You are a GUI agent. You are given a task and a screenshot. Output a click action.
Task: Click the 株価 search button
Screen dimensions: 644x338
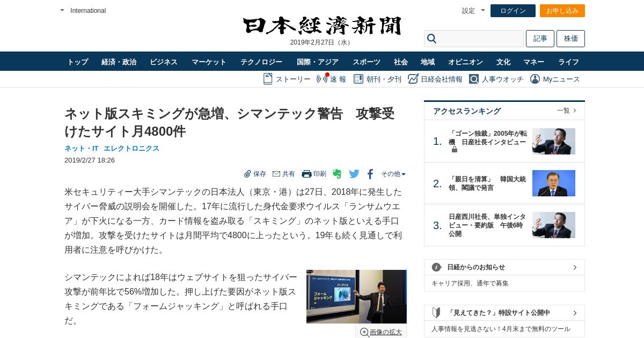click(570, 39)
